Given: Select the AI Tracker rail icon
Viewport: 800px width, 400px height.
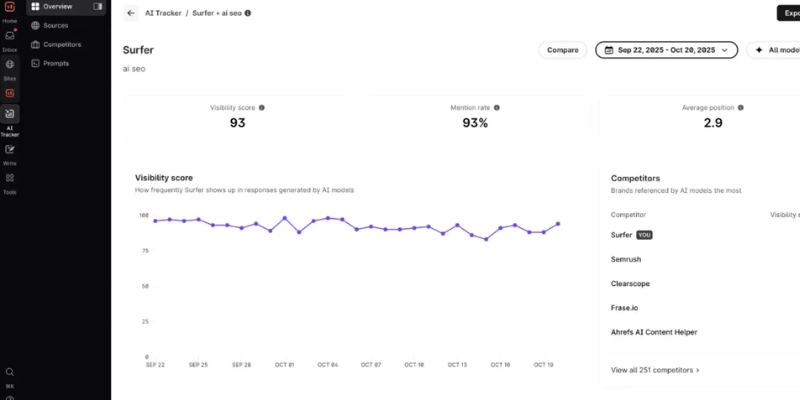Looking at the screenshot, I should pos(9,114).
